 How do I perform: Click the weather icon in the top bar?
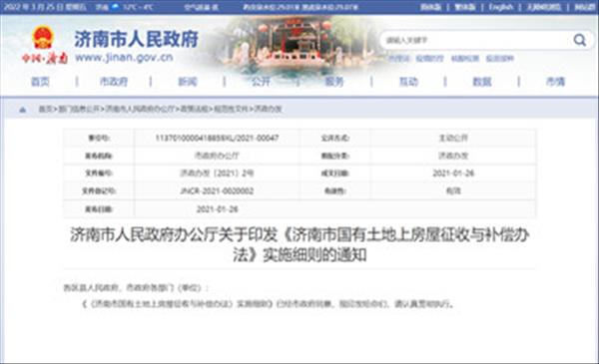(115, 7)
